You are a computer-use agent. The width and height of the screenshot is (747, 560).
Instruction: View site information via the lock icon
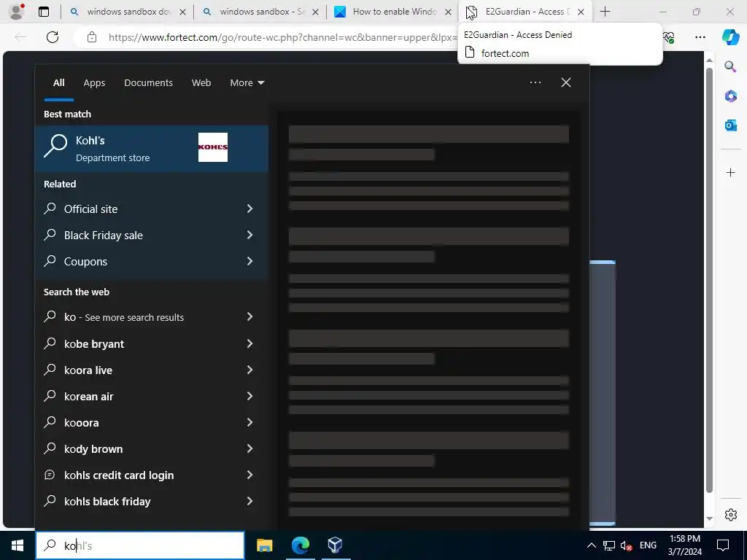[x=92, y=37]
